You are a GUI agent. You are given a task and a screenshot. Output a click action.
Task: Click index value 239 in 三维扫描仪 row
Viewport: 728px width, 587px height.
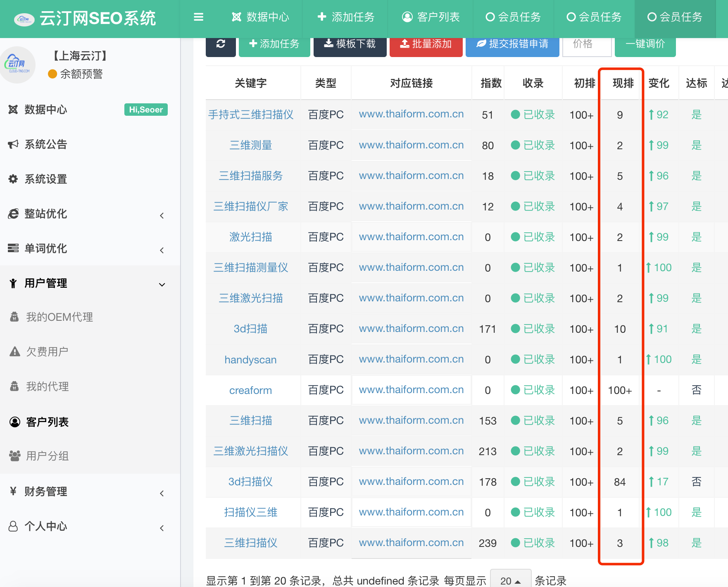(x=488, y=543)
